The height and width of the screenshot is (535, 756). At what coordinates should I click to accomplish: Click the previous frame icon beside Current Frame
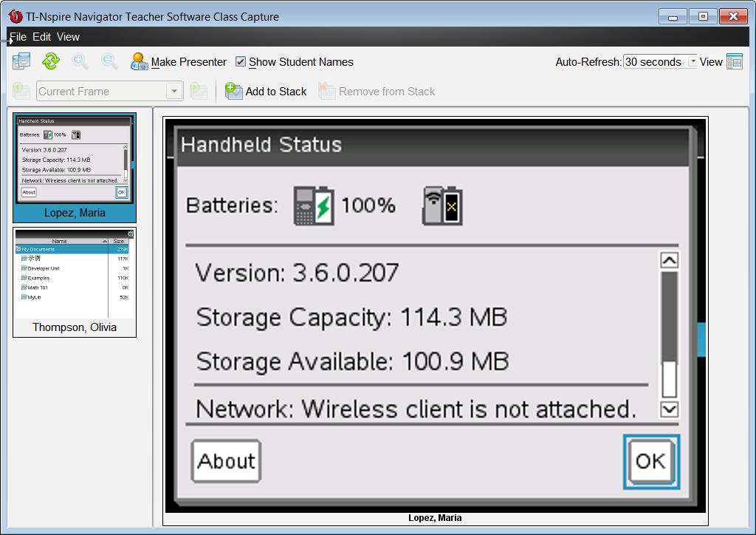pos(21,91)
